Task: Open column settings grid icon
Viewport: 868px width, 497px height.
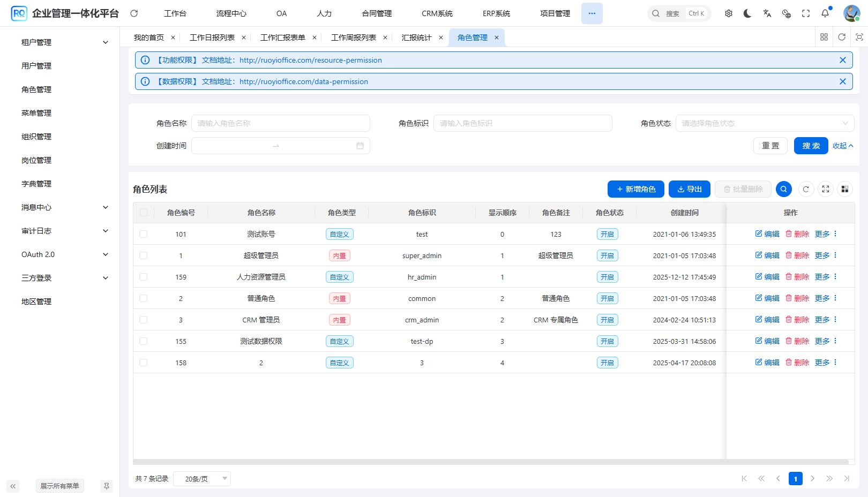Action: pyautogui.click(x=845, y=189)
